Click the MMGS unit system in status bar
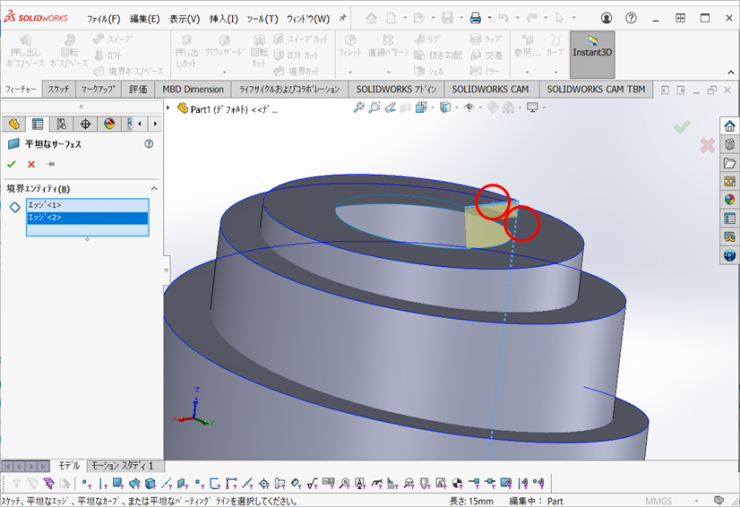The image size is (740, 507). coord(660,500)
